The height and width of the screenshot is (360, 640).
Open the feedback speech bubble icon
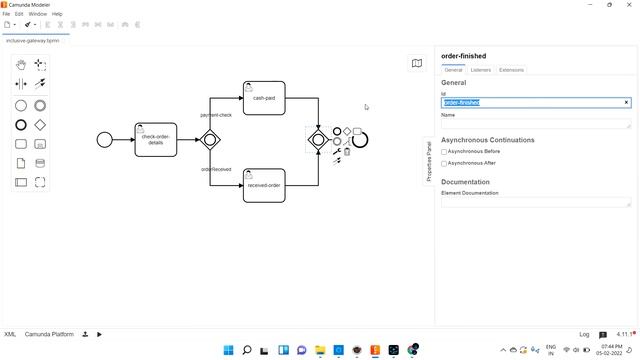pos(603,335)
